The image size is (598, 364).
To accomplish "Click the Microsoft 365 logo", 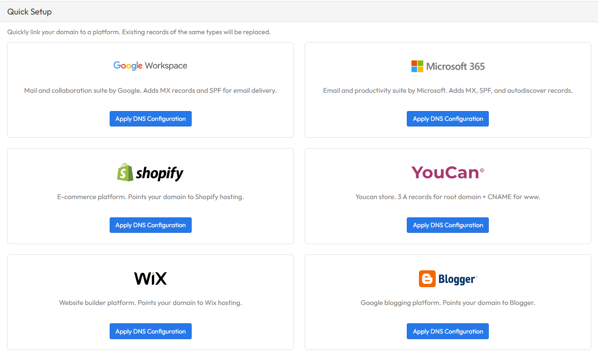I will pos(448,67).
